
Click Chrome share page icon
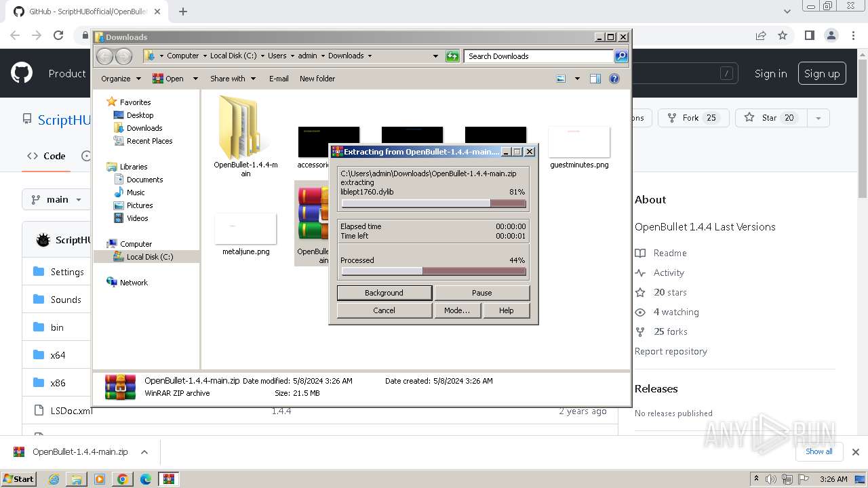tap(761, 35)
